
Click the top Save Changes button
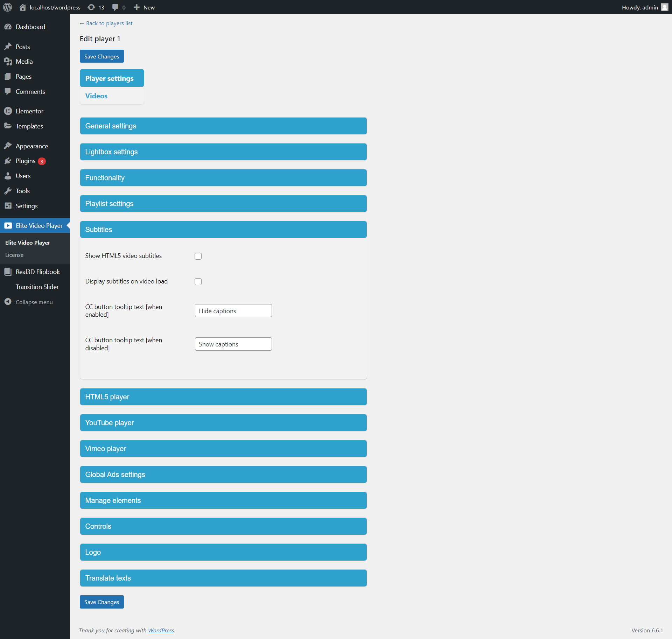click(x=101, y=56)
